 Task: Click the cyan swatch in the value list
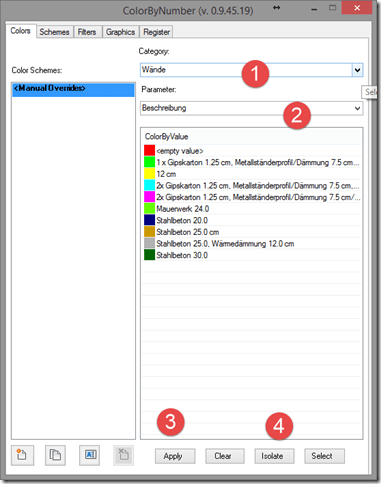click(149, 185)
